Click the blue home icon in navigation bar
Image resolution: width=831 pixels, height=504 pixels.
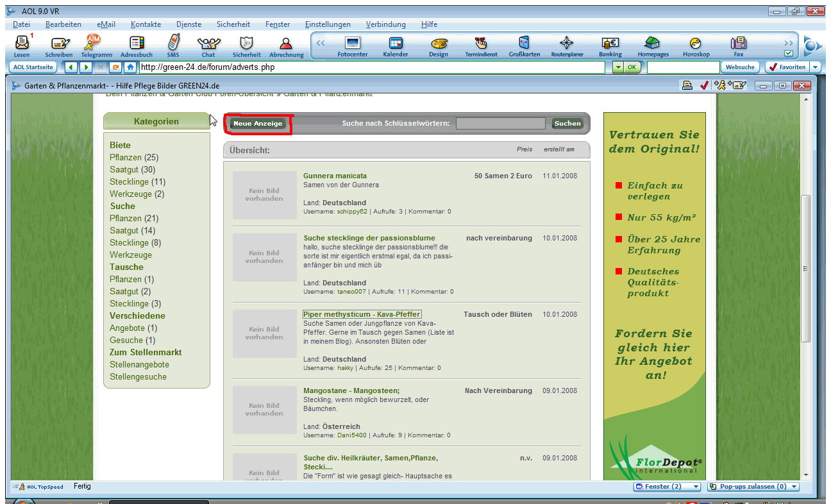[x=131, y=67]
